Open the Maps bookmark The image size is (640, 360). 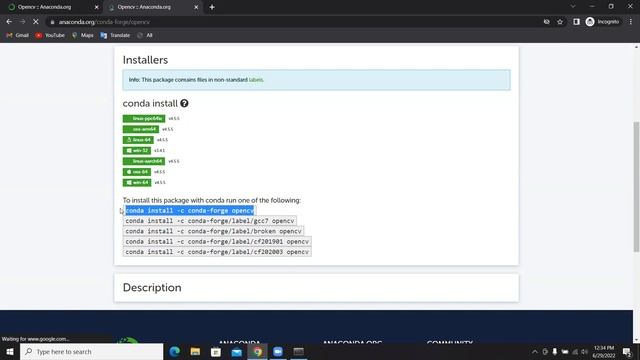[x=82, y=35]
